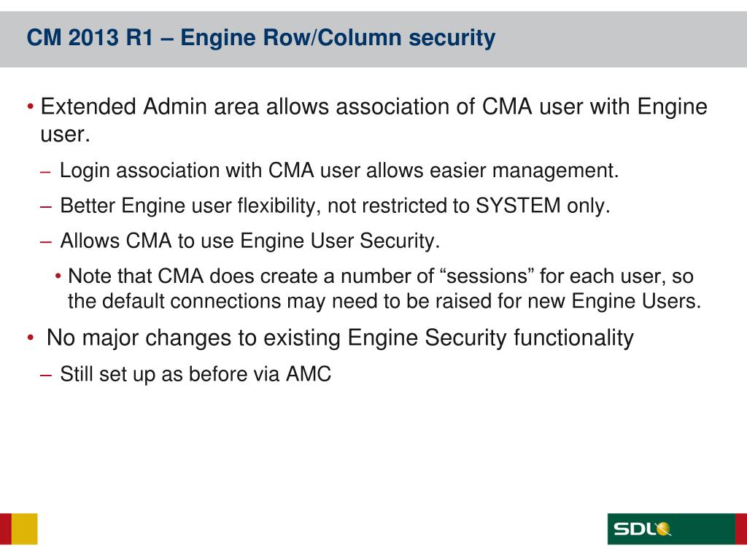Click the 'Better Engine user flexibility' line
Viewport: 747px width, 560px height.
335,206
